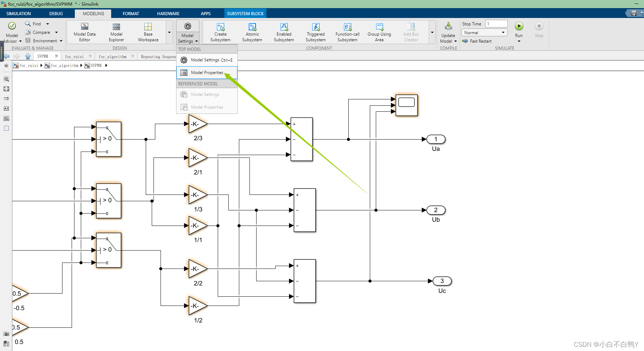The image size is (644, 351).
Task: Click the Model Settings gear icon
Action: pos(188,26)
